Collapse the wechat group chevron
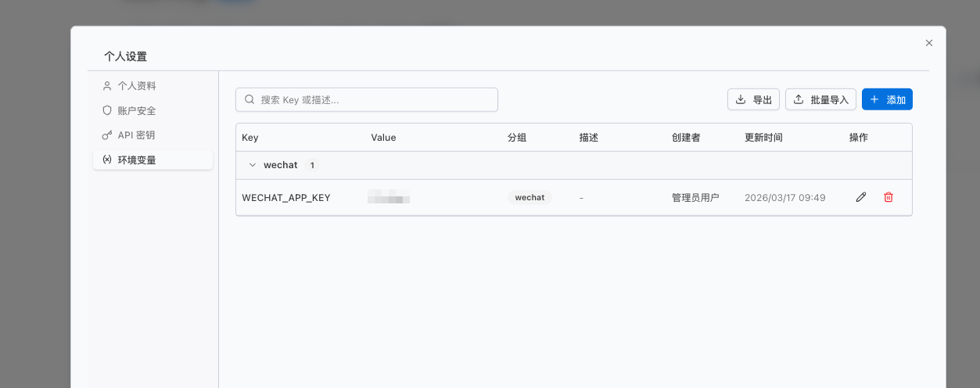The image size is (980, 388). pos(252,165)
